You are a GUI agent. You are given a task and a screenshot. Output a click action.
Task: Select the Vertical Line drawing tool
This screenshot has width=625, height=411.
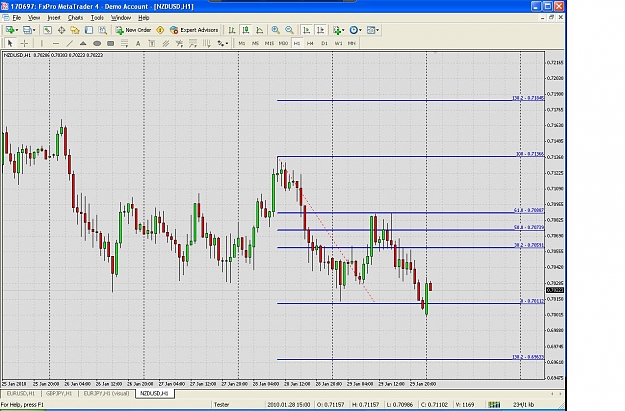pos(42,43)
